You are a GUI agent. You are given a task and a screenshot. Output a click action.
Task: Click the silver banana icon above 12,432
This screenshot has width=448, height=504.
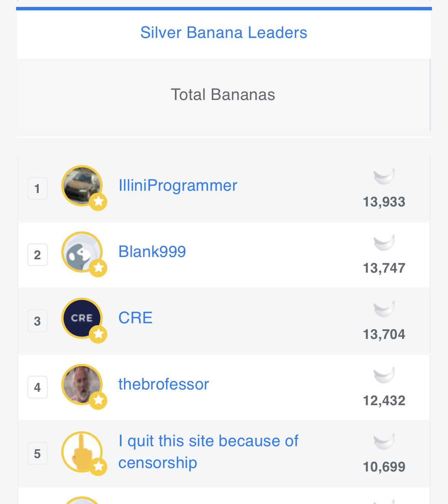384,375
